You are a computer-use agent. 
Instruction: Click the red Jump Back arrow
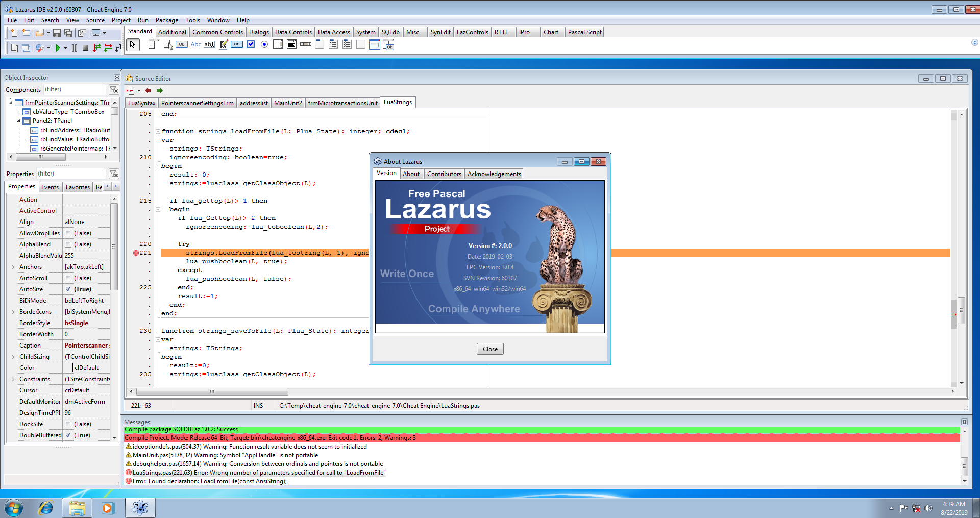pos(148,91)
